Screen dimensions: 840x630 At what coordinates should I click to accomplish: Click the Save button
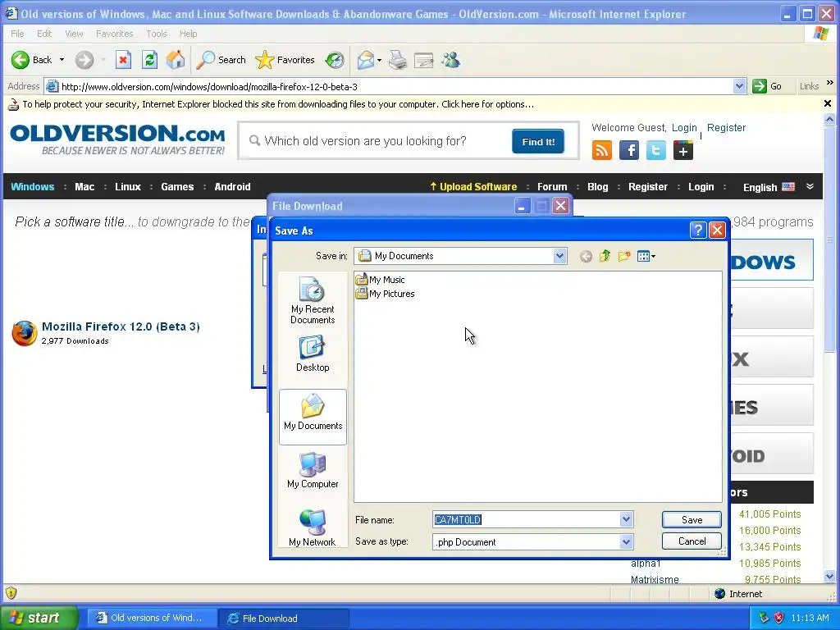pos(692,519)
